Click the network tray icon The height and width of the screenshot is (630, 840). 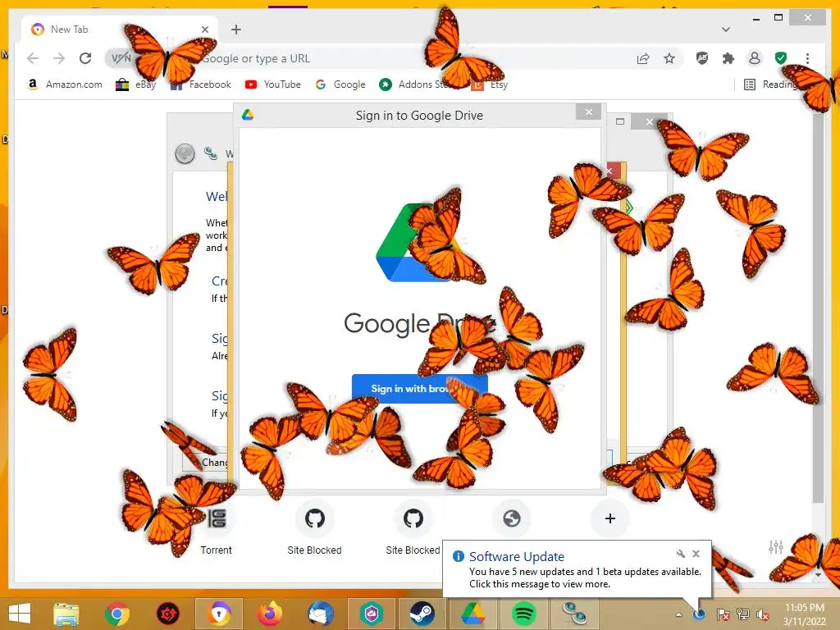pyautogui.click(x=743, y=614)
